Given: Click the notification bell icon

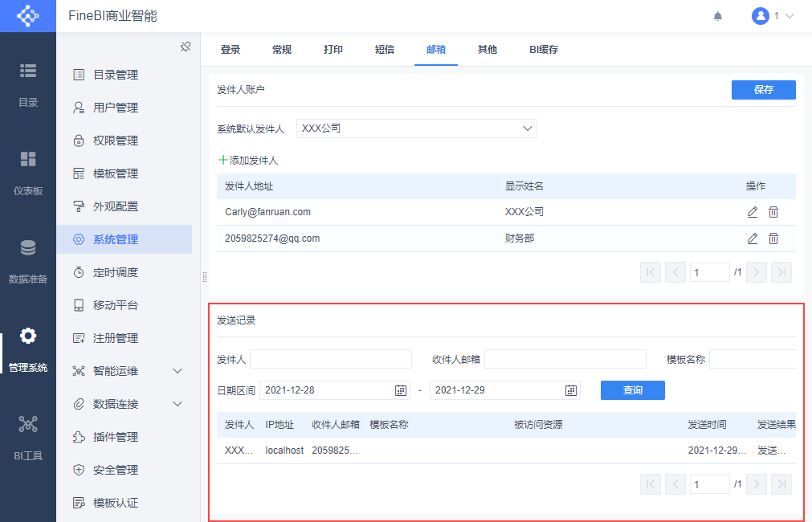Looking at the screenshot, I should (x=718, y=16).
